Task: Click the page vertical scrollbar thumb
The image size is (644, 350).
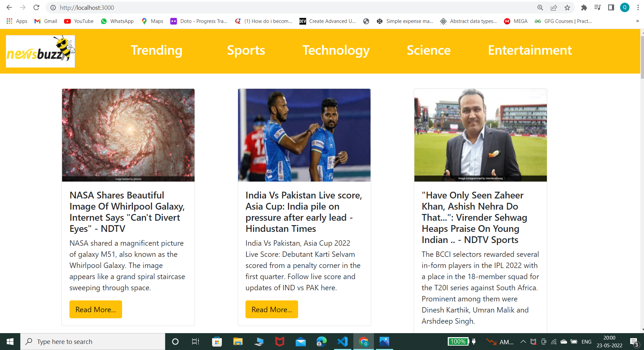Action: [642, 57]
